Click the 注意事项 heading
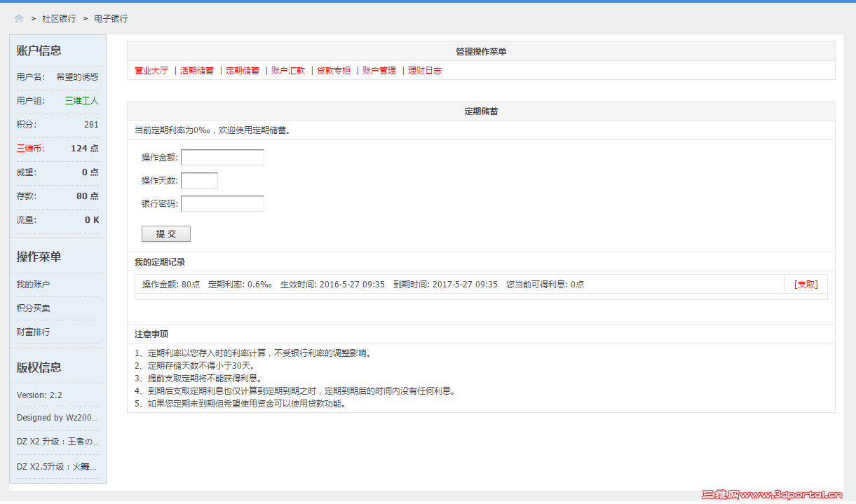Image resolution: width=856 pixels, height=504 pixels. 151,334
